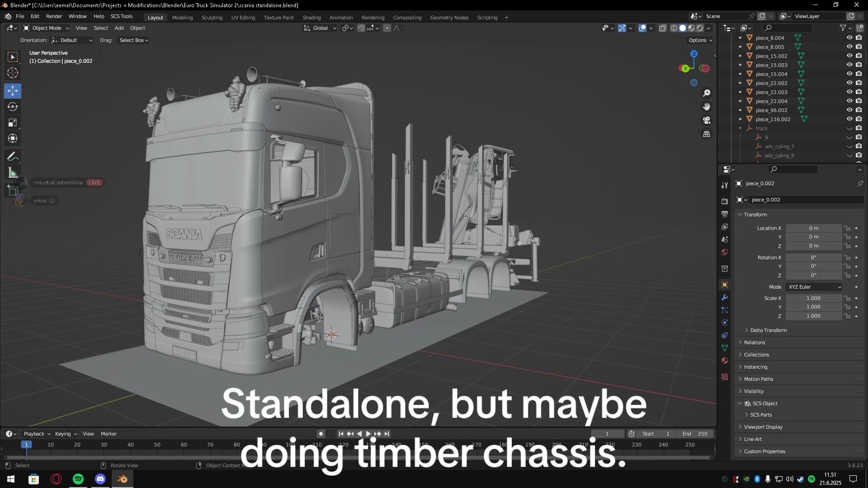Open the Physics properties tab
Image resolution: width=868 pixels, height=488 pixels.
(725, 323)
